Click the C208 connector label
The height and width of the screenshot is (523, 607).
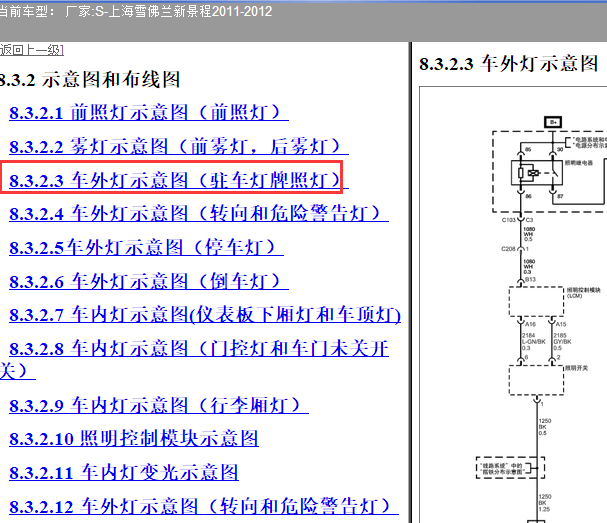pyautogui.click(x=508, y=249)
